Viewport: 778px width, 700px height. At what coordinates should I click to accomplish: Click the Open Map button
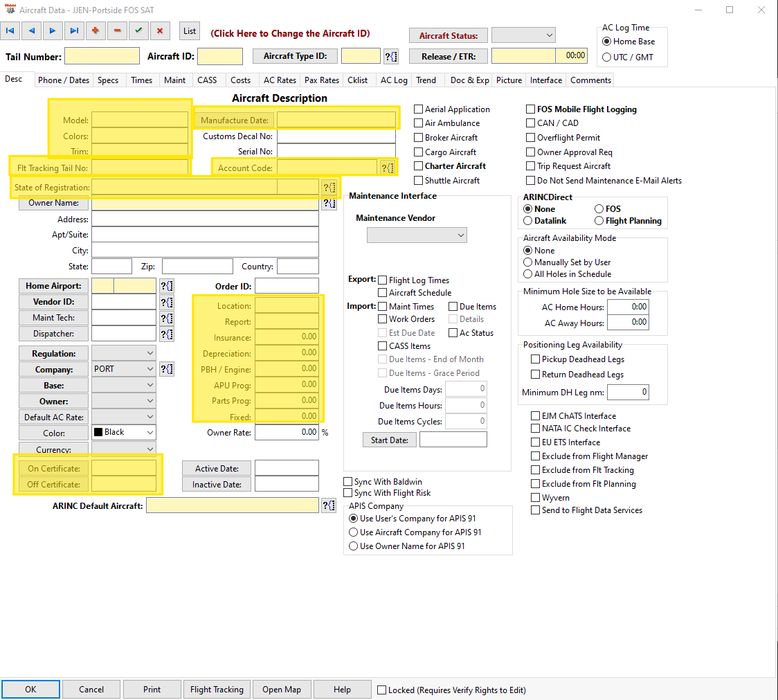pos(281,690)
